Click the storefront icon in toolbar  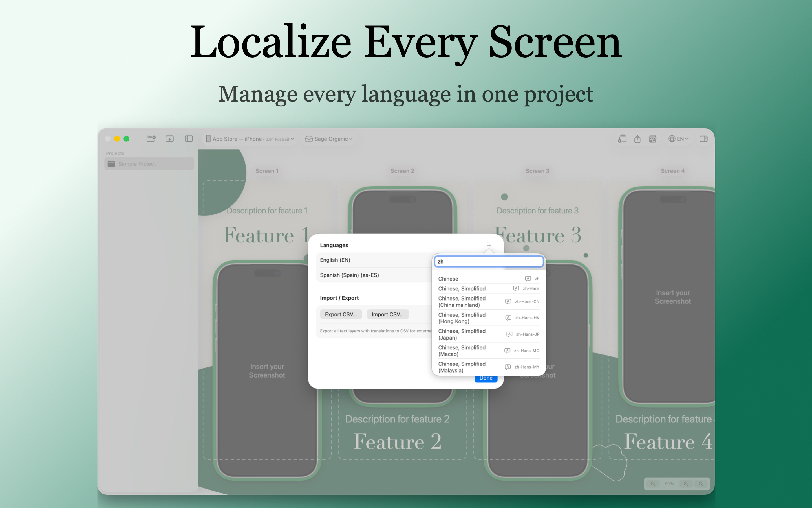pyautogui.click(x=653, y=139)
